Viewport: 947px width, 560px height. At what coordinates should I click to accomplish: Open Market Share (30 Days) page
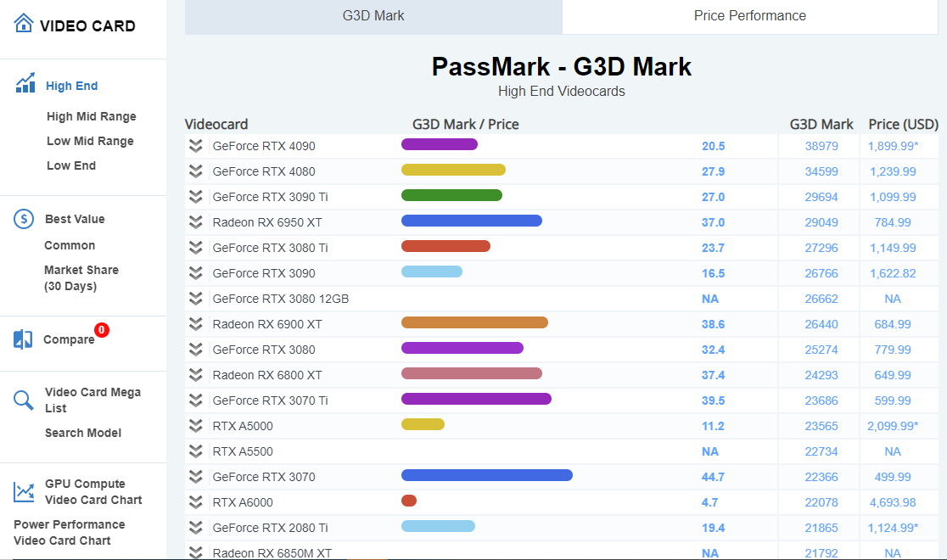[x=81, y=278]
